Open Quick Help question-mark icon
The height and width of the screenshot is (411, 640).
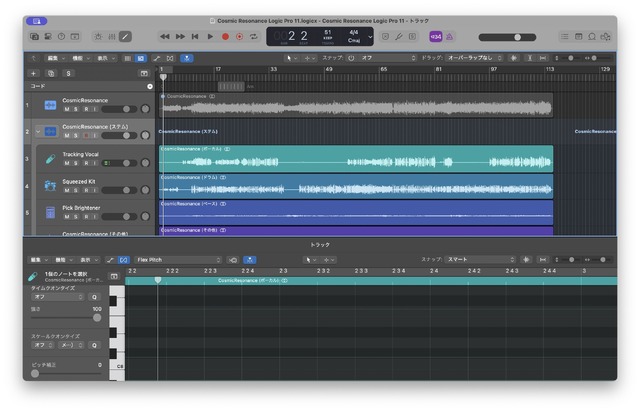click(x=61, y=37)
